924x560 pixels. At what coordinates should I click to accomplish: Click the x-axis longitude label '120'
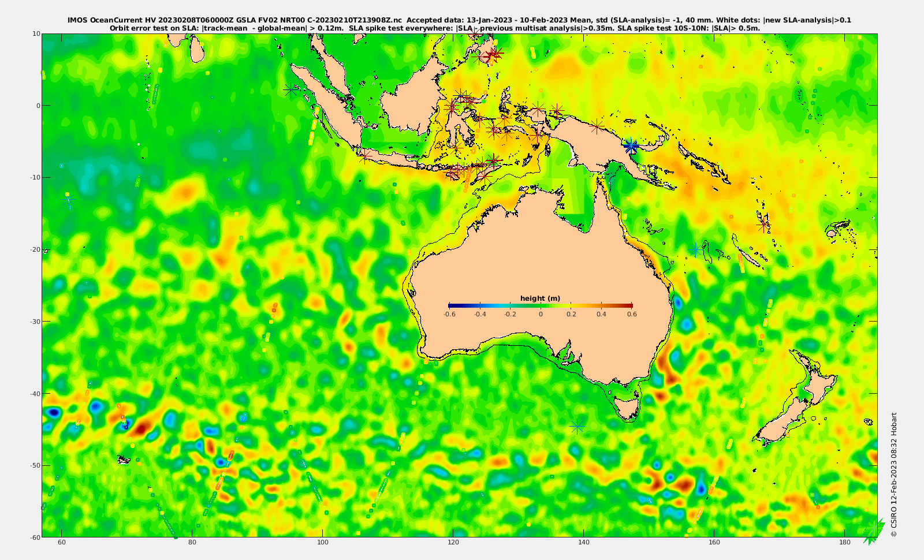[x=453, y=542]
